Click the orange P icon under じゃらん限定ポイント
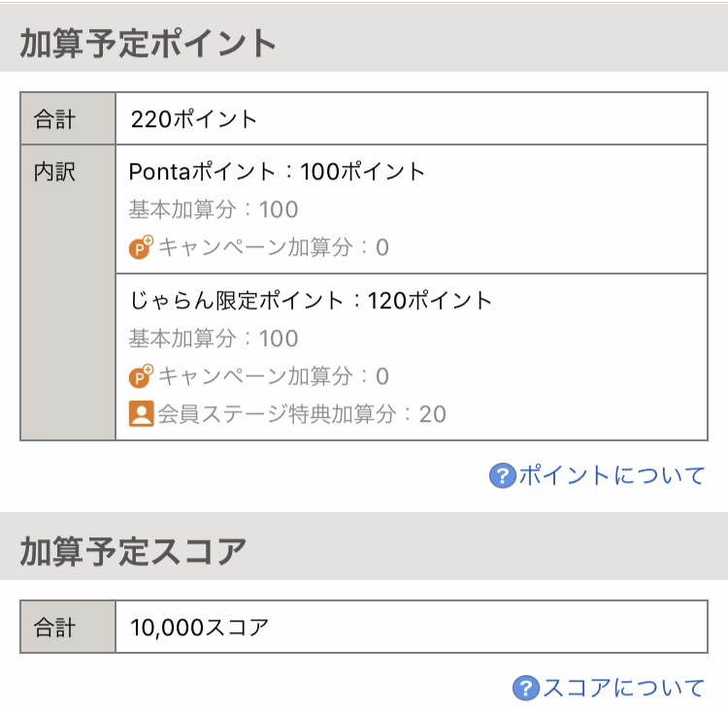The image size is (728, 711). (x=141, y=376)
